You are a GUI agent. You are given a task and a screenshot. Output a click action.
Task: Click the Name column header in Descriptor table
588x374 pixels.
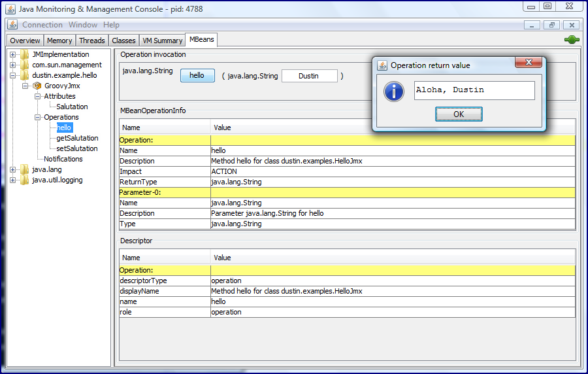165,258
